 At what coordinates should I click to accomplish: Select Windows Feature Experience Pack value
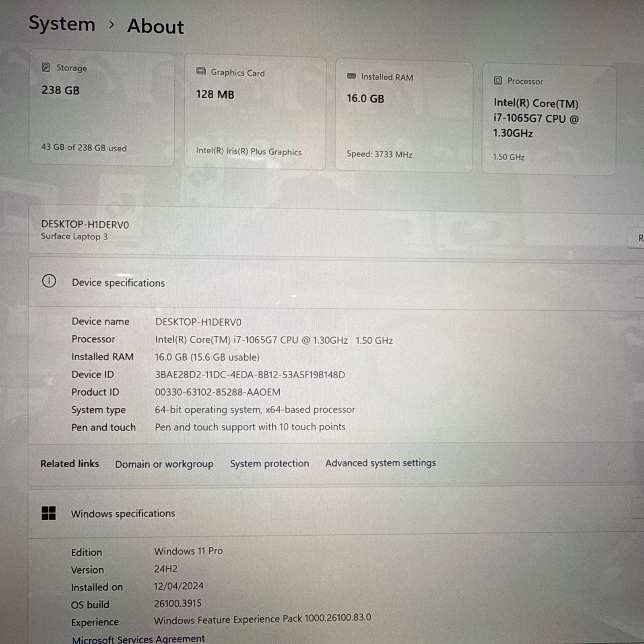[262, 619]
